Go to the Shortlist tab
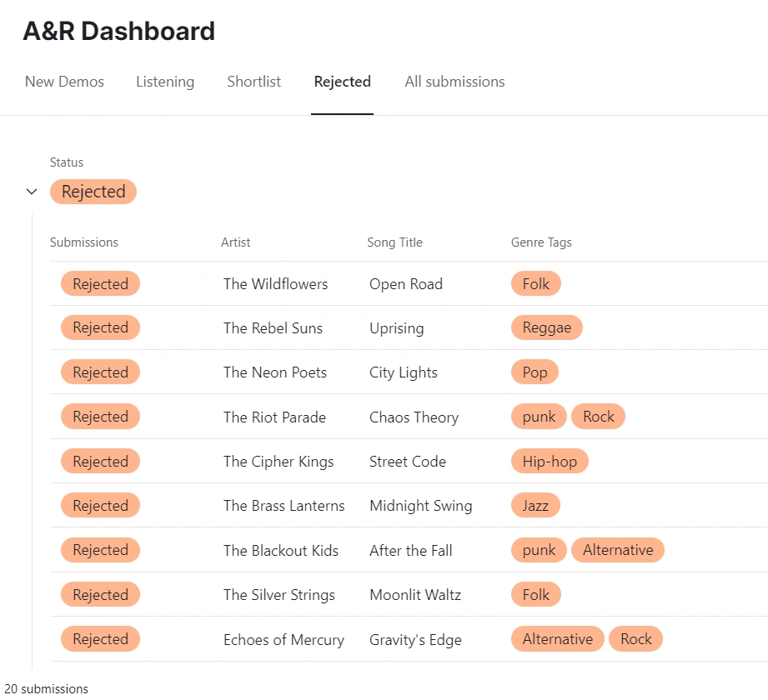The image size is (768, 700). [253, 82]
